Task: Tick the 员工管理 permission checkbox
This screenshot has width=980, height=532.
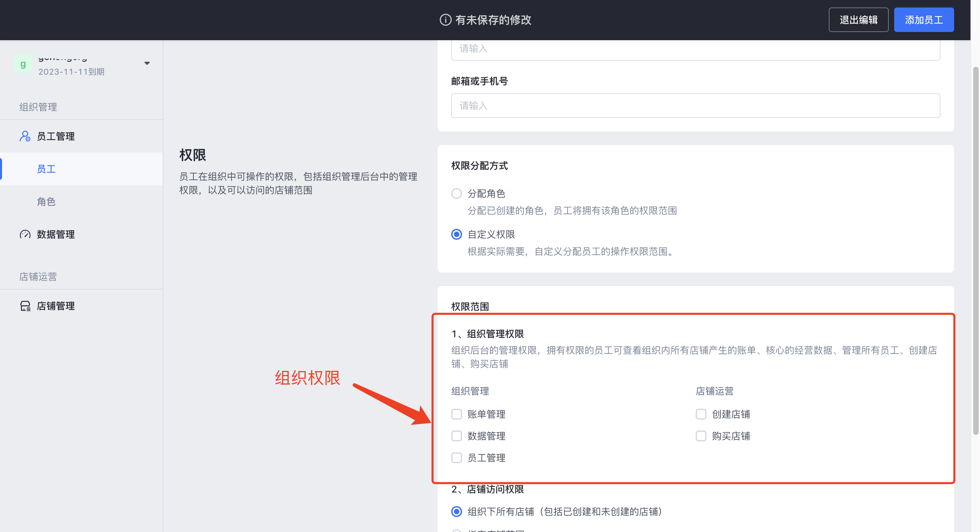Action: click(457, 458)
